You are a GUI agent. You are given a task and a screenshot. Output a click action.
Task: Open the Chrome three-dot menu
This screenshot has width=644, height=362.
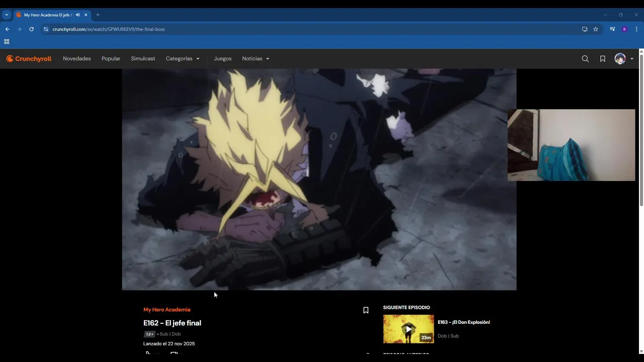pos(636,29)
